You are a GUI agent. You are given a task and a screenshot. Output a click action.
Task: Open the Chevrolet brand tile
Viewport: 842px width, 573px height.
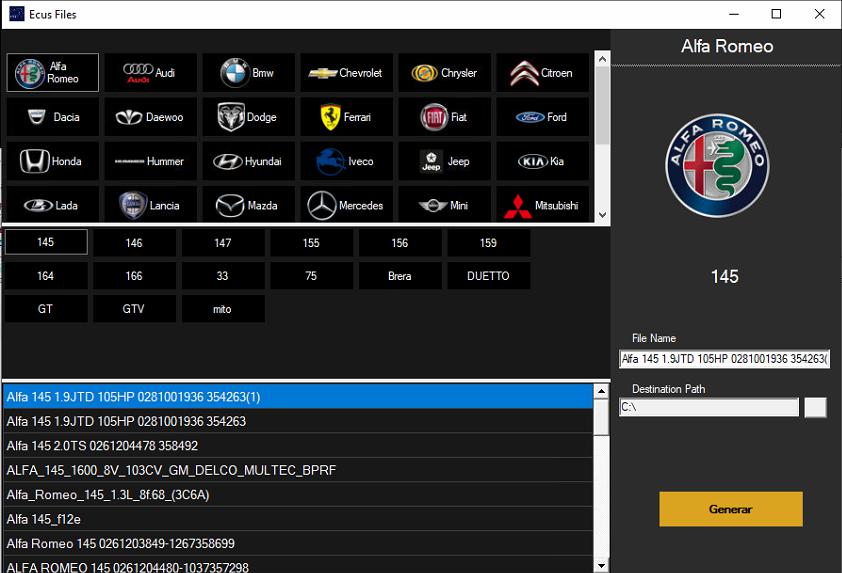pos(346,72)
